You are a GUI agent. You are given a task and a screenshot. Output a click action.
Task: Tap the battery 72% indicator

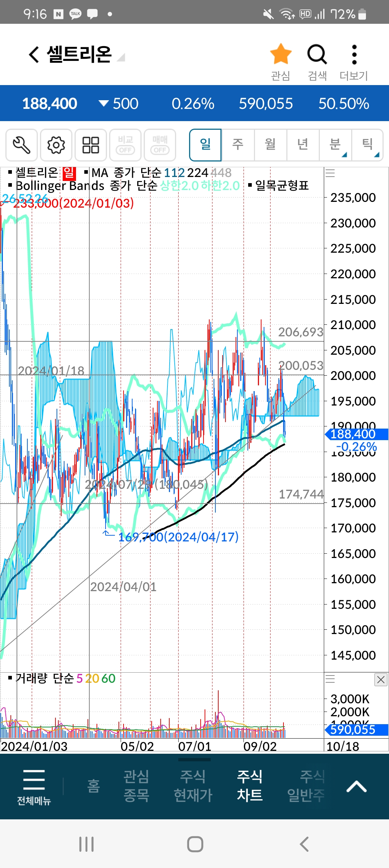349,14
